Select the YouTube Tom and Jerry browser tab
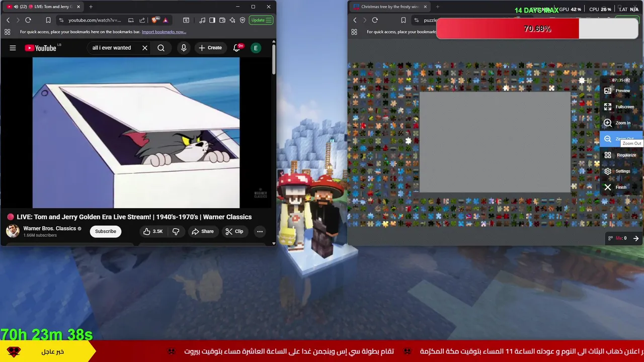 tap(43, 7)
